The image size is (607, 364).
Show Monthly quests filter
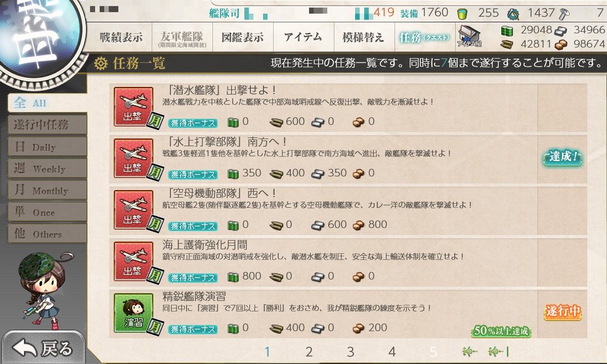coord(47,191)
